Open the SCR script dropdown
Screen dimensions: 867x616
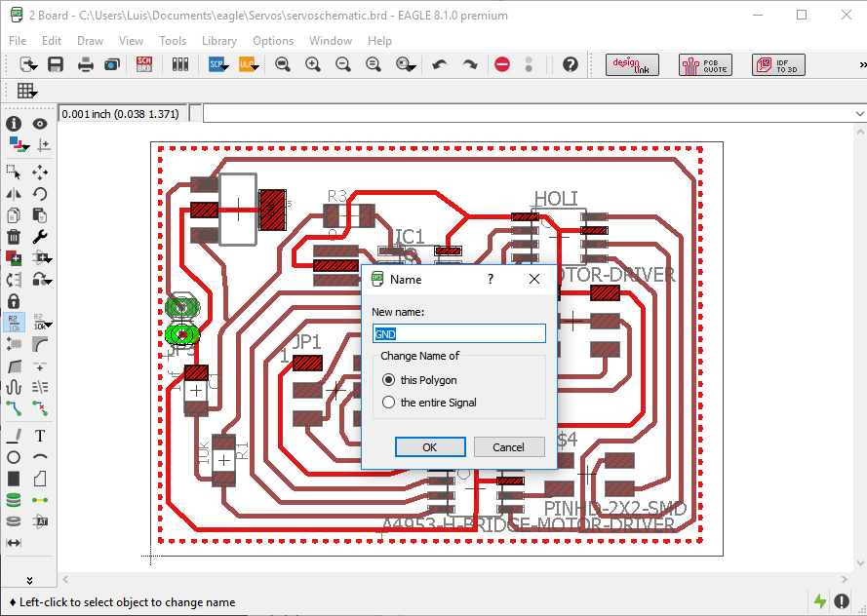[x=218, y=64]
